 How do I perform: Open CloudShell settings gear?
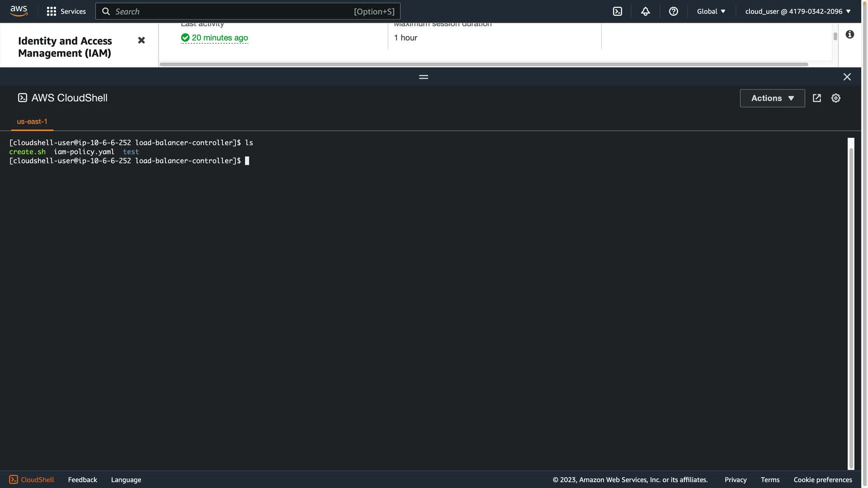point(835,98)
